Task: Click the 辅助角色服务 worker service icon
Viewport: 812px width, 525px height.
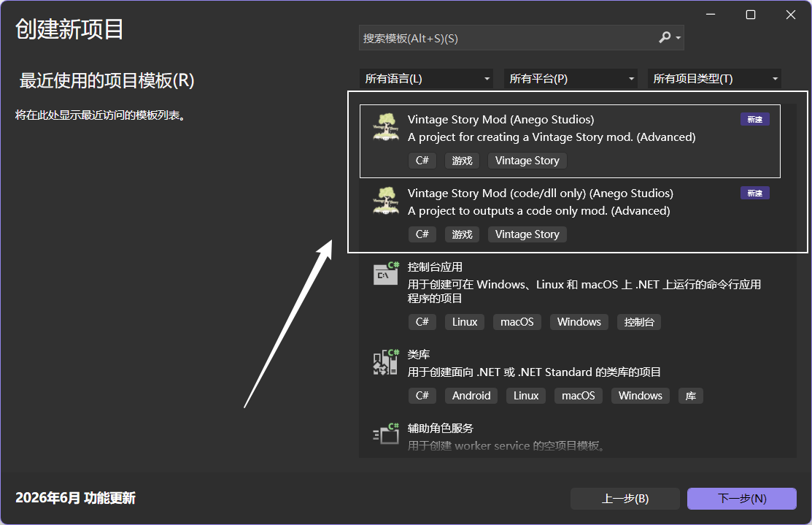Action: pyautogui.click(x=387, y=434)
